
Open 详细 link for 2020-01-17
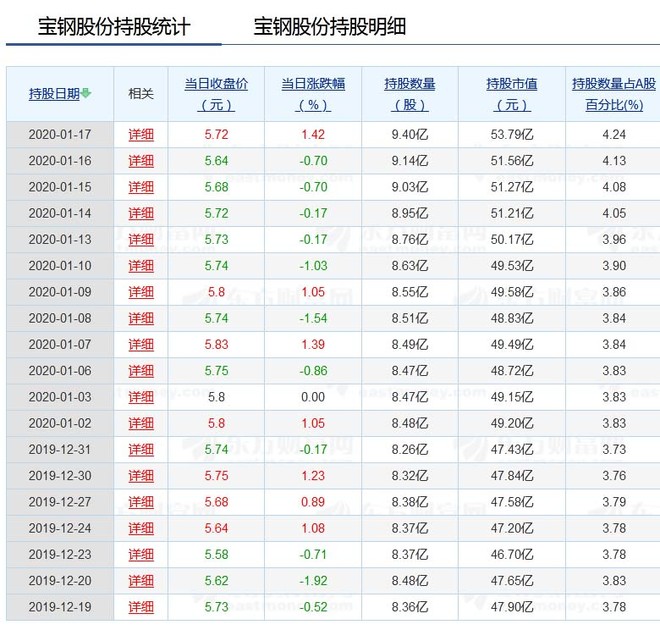[x=141, y=135]
